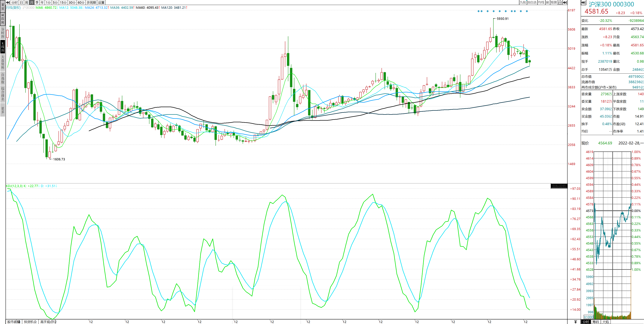644x324 pixels.
Task: Open 设置 settings menu
Action: click(x=101, y=3)
